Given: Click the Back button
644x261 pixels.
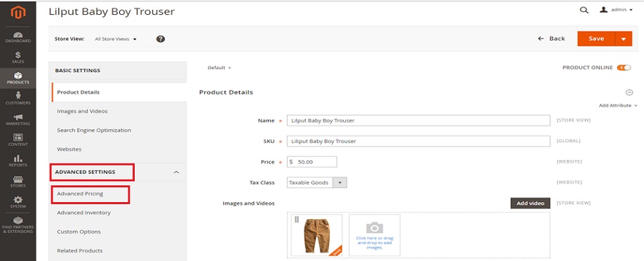Looking at the screenshot, I should [x=551, y=39].
